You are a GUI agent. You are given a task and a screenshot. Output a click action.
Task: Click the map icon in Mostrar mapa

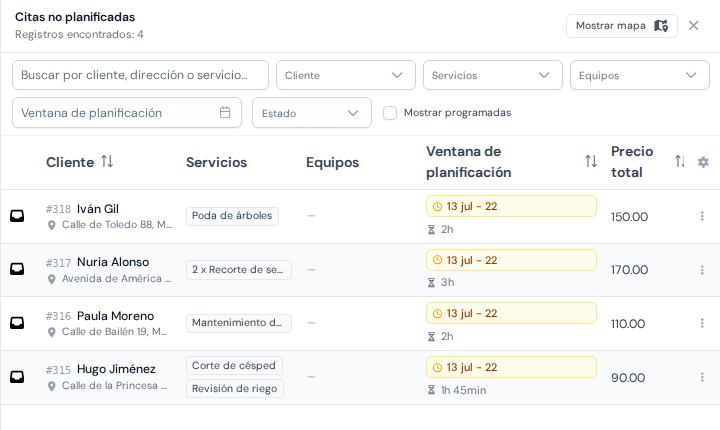[x=661, y=26]
